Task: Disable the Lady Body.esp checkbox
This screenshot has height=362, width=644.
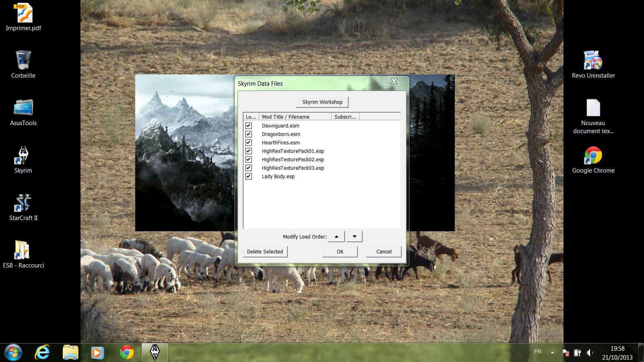Action: click(x=248, y=176)
